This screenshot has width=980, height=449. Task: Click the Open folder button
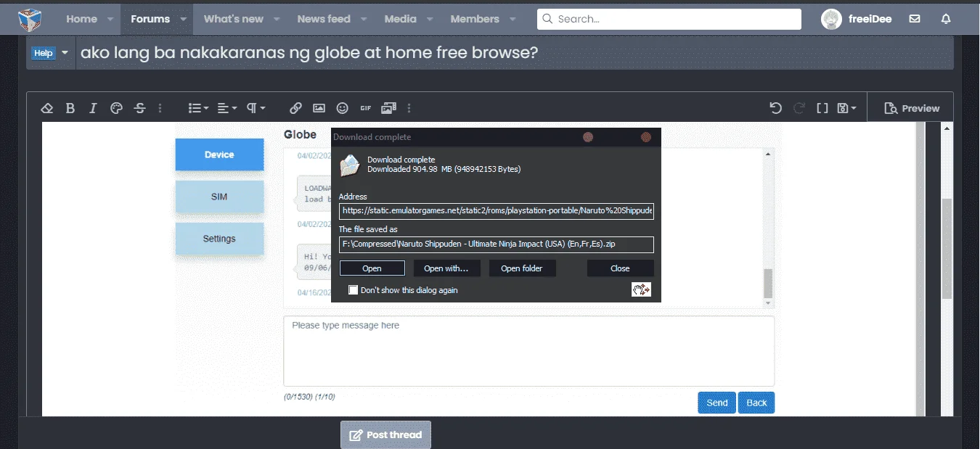[x=522, y=268]
